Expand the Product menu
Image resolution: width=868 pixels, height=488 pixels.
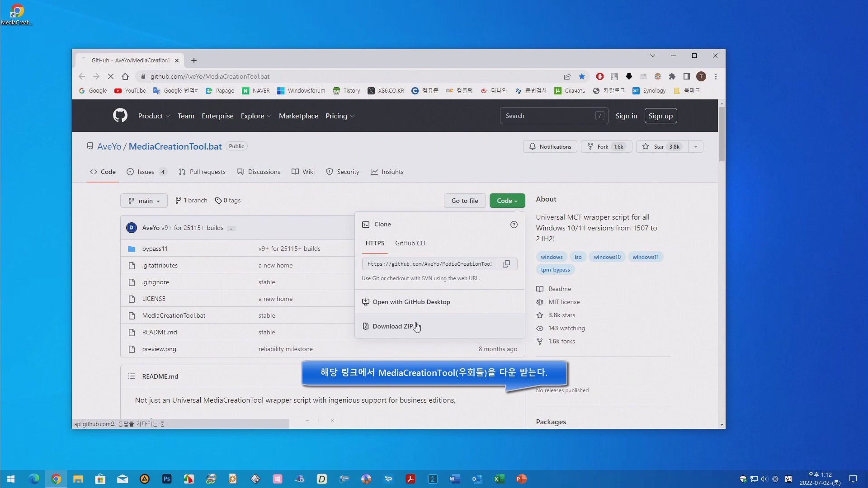tap(154, 116)
